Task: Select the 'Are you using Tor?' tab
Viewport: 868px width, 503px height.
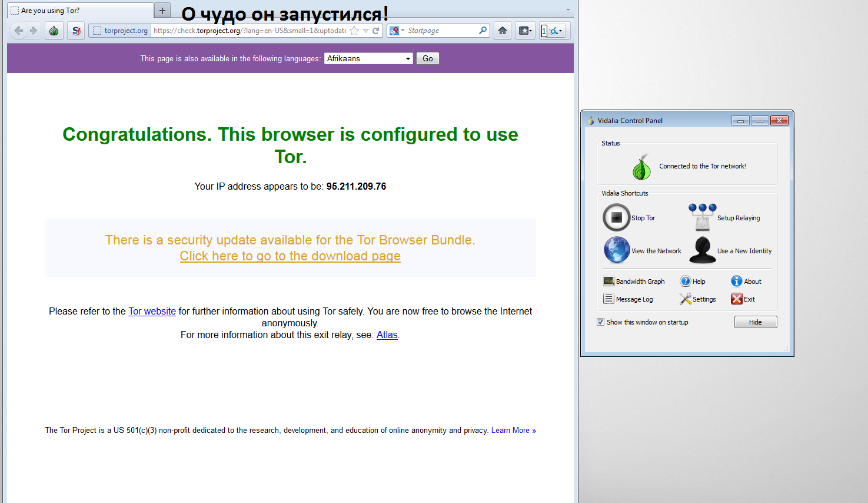Action: (80, 11)
